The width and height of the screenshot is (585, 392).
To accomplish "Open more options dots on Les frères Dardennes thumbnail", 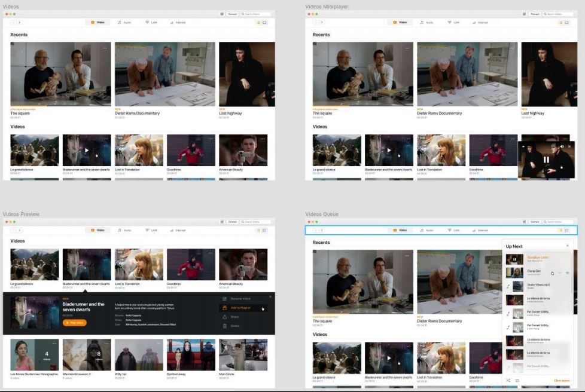I will pos(54,343).
